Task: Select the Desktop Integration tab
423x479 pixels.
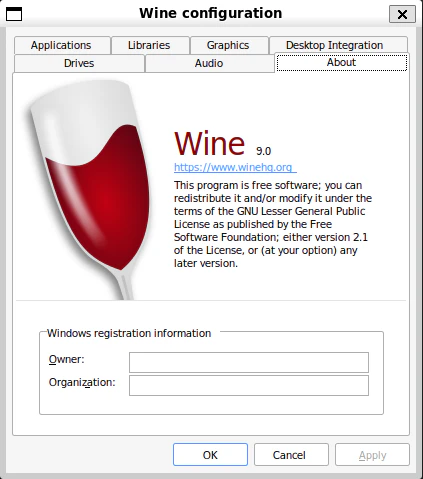Action: (338, 45)
